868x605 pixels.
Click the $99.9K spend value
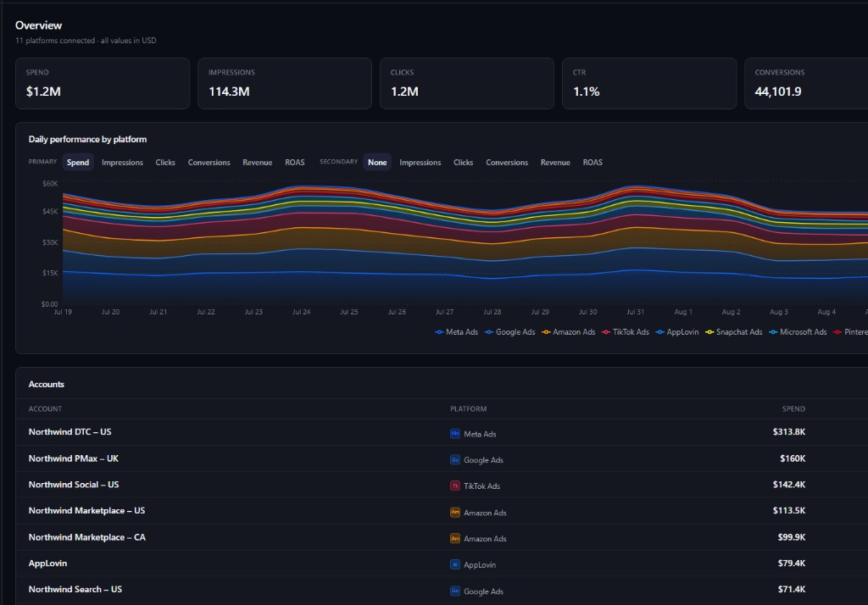tap(791, 537)
